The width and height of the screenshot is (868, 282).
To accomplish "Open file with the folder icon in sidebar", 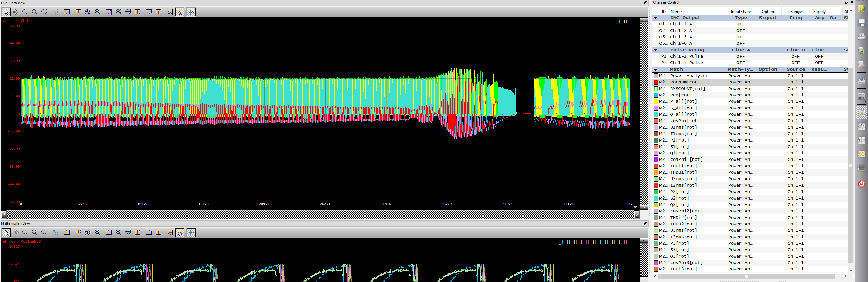I will tap(861, 9).
